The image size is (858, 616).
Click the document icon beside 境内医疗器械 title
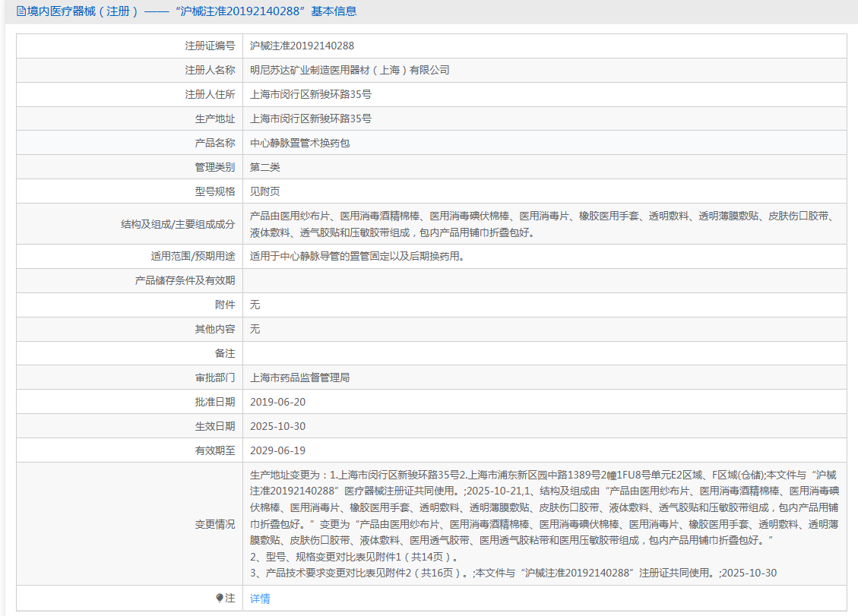point(21,11)
